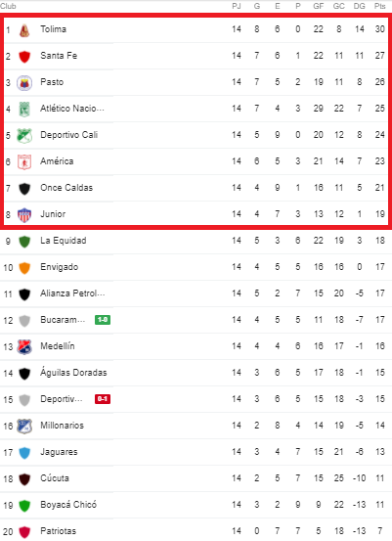Select the Pasto club crest
This screenshot has width=392, height=541.
click(x=24, y=83)
